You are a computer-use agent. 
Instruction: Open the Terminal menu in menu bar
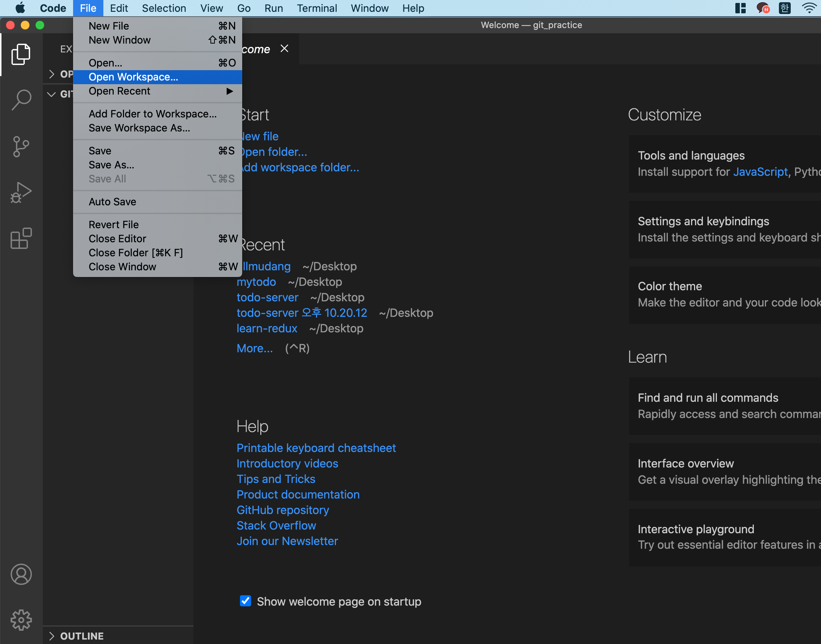pyautogui.click(x=317, y=8)
